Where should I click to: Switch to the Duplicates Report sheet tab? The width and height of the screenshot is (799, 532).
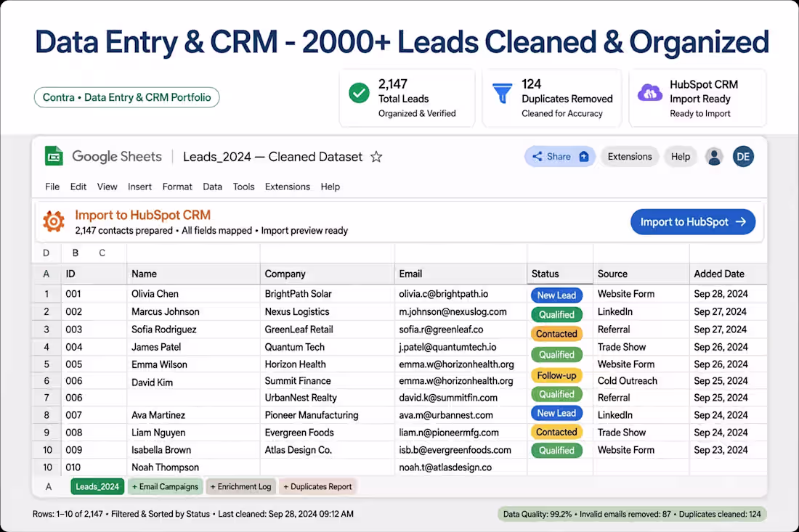point(317,487)
